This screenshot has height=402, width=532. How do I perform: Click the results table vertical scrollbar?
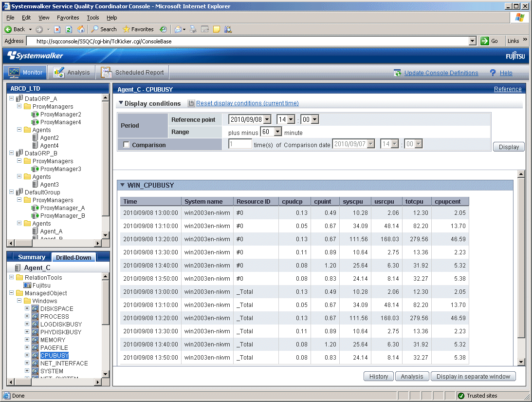point(521,268)
